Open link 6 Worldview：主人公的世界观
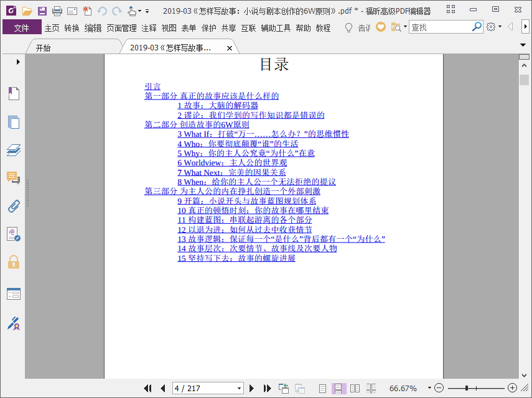 [x=232, y=163]
